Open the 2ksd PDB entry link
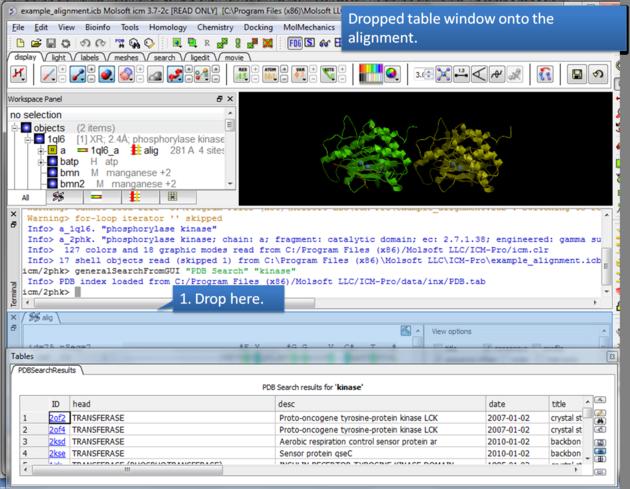 57,441
